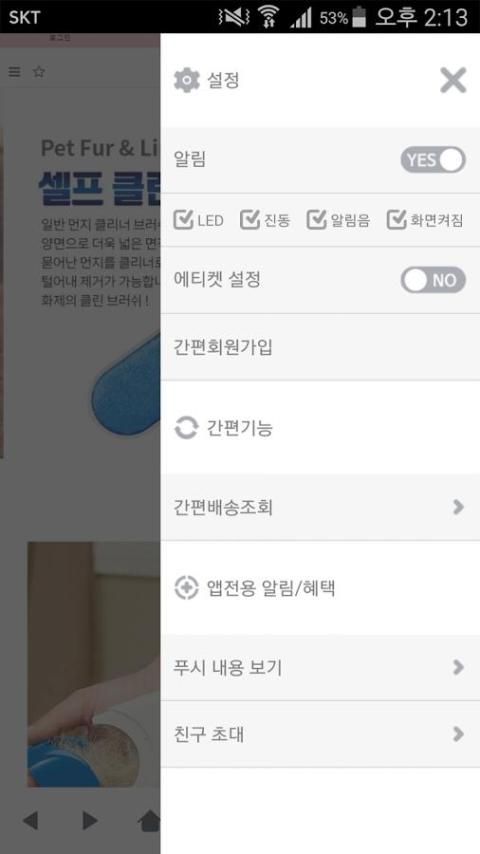Tap the star favorites icon

(x=39, y=72)
